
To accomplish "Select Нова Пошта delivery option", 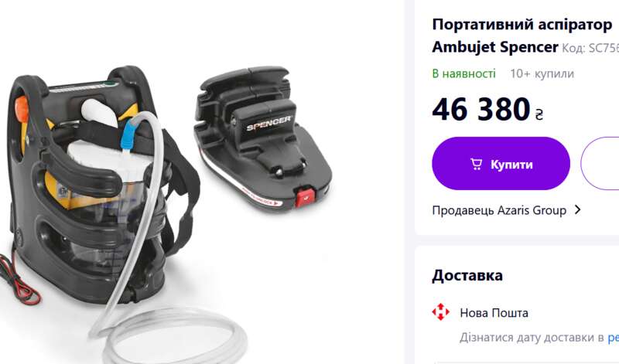I will coord(494,313).
